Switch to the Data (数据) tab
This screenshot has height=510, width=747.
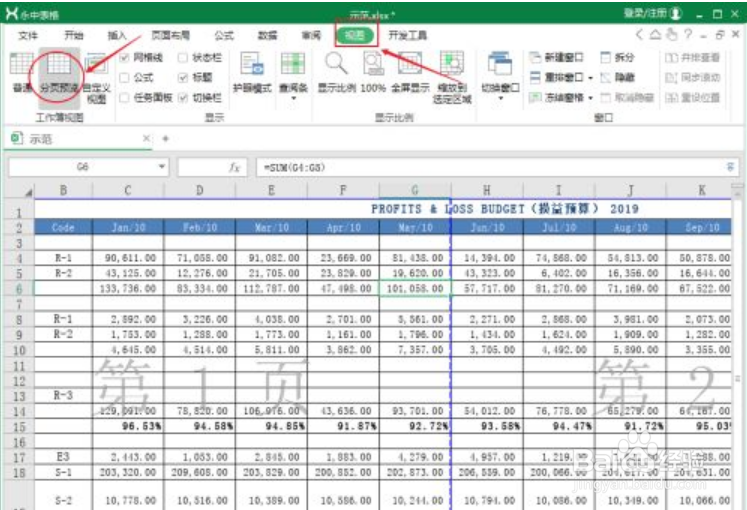tap(268, 35)
